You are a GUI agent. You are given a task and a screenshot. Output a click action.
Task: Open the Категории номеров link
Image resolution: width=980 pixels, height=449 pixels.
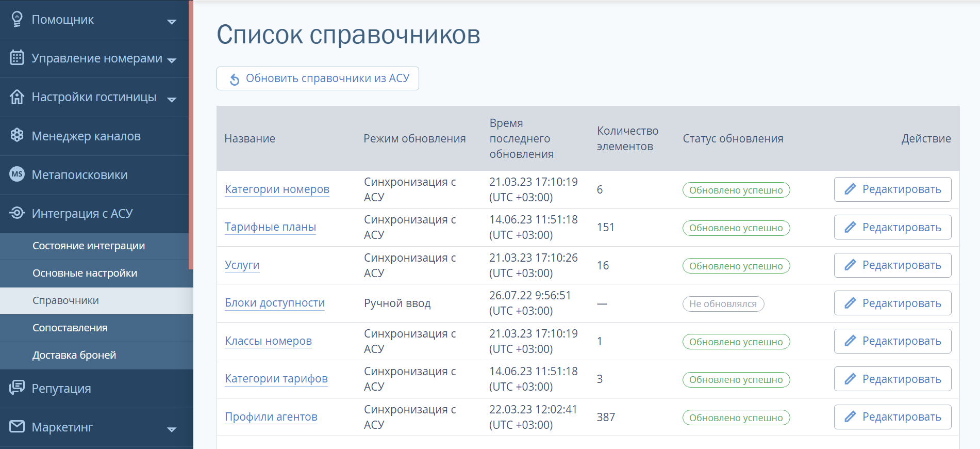(277, 189)
